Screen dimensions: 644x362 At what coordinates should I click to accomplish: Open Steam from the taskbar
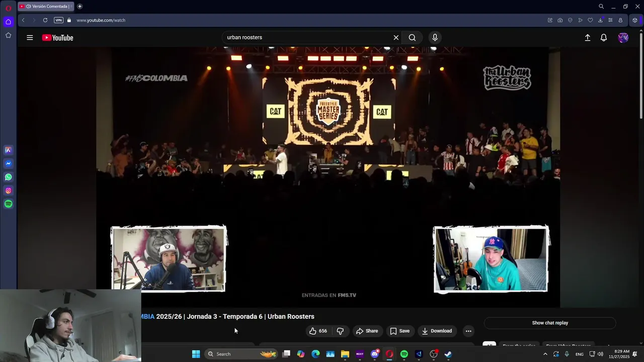coord(448,354)
